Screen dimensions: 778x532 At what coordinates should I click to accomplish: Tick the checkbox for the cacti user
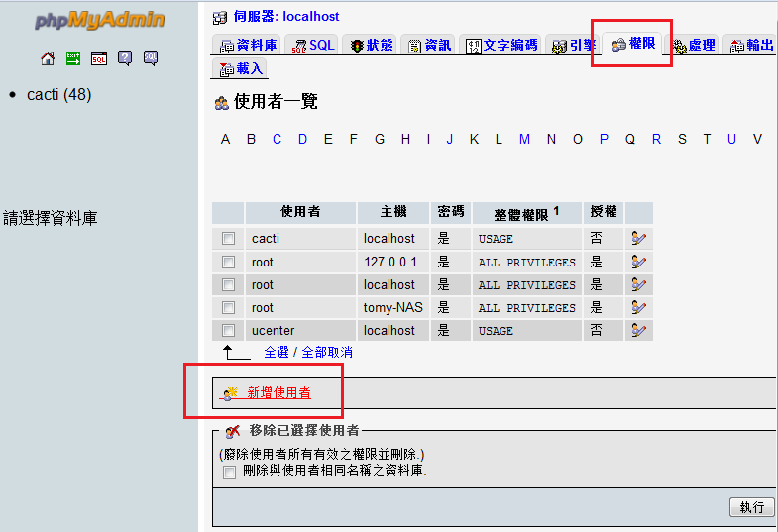click(229, 239)
